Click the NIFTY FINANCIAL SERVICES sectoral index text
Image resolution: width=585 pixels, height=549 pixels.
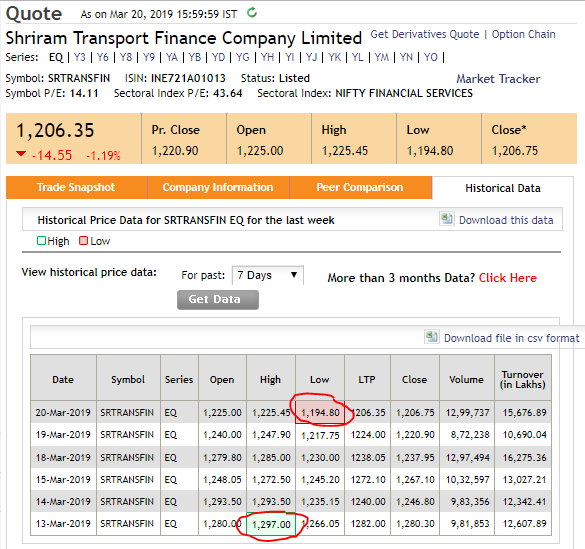pos(404,93)
